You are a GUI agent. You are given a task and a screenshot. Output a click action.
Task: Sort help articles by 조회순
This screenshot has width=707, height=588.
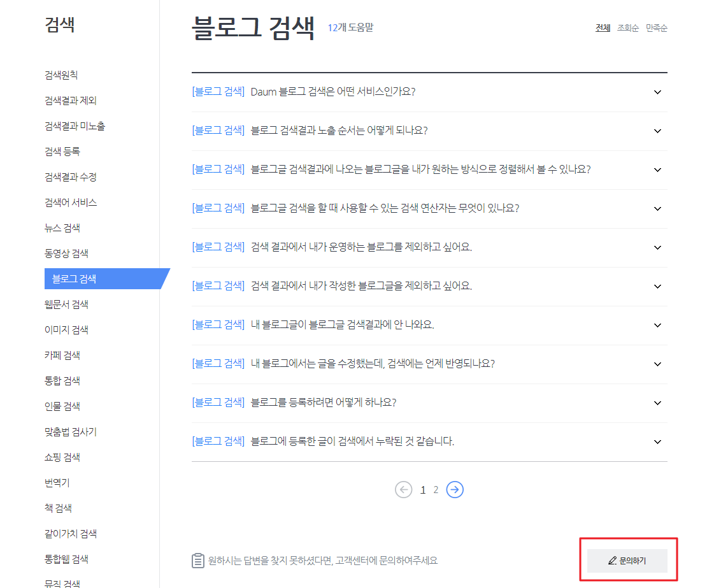tap(628, 28)
